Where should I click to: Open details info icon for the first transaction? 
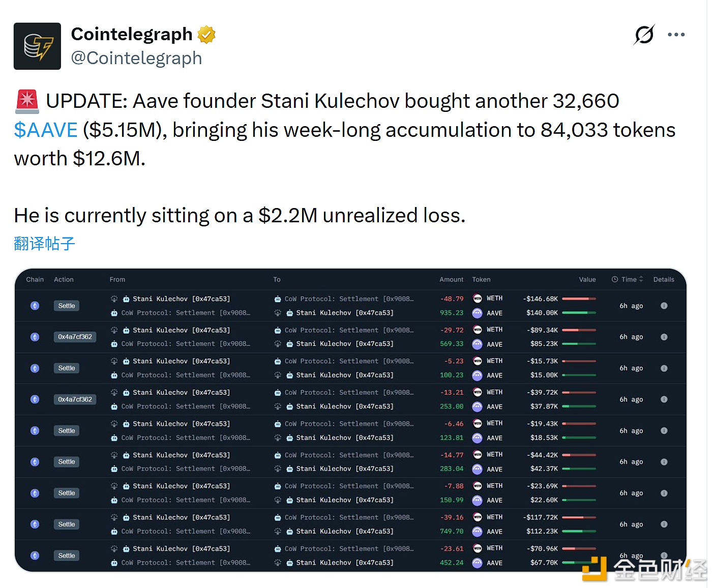pos(664,306)
